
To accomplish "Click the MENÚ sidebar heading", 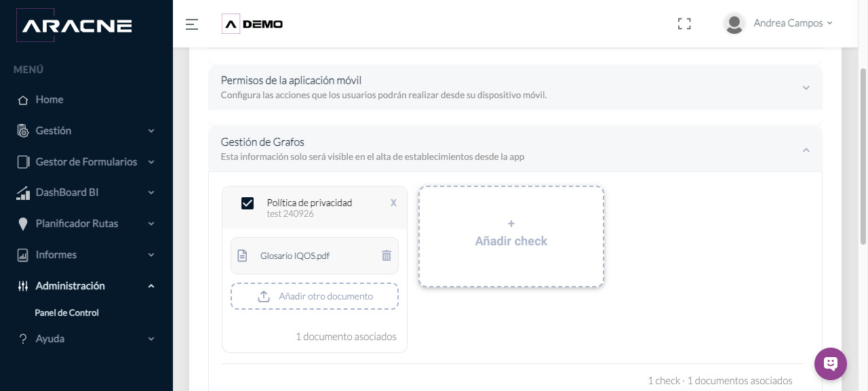I will 28,70.
